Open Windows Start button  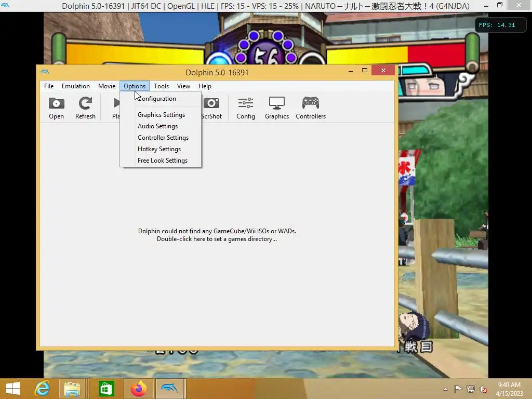tap(13, 389)
